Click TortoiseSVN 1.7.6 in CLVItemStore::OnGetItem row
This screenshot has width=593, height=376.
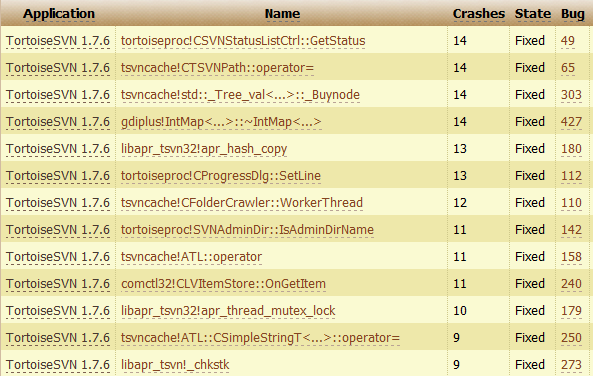58,284
